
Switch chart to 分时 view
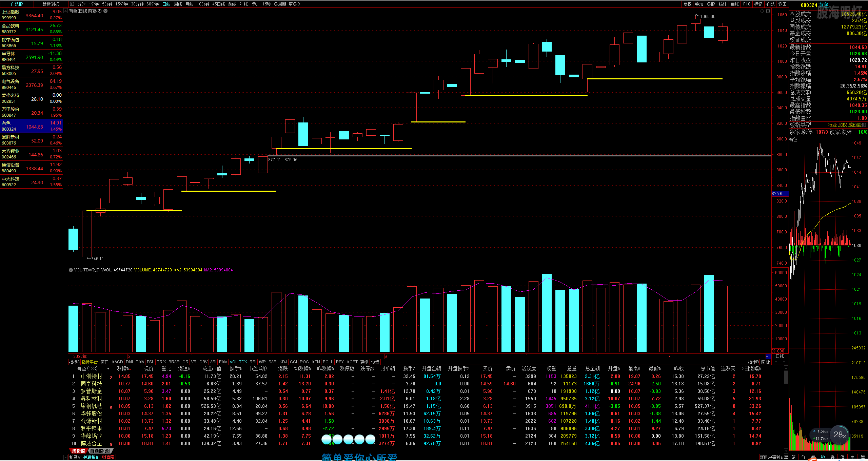81,4
